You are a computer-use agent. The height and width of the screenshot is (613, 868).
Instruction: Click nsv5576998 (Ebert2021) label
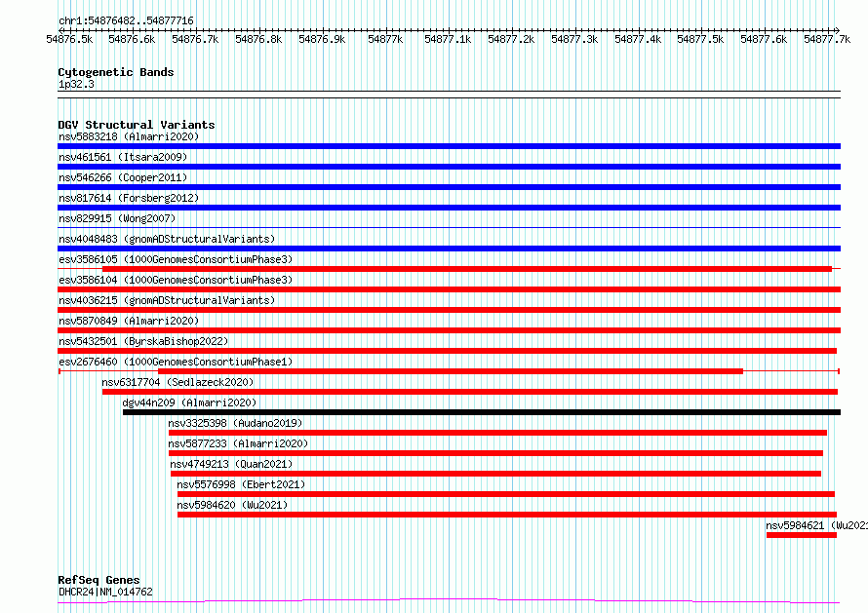241,484
